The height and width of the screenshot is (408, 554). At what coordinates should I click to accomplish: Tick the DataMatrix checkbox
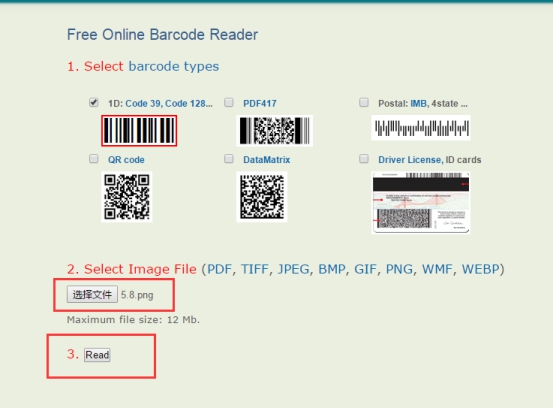[229, 159]
